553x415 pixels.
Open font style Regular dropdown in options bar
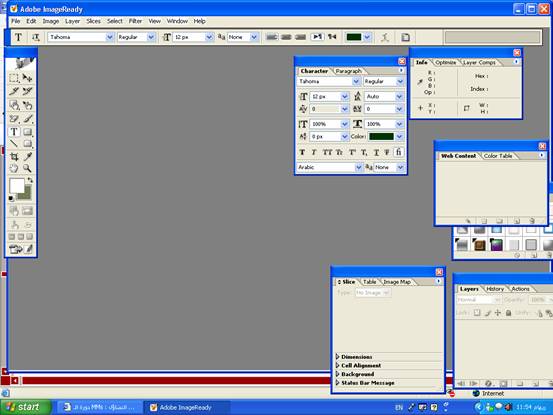[x=151, y=37]
